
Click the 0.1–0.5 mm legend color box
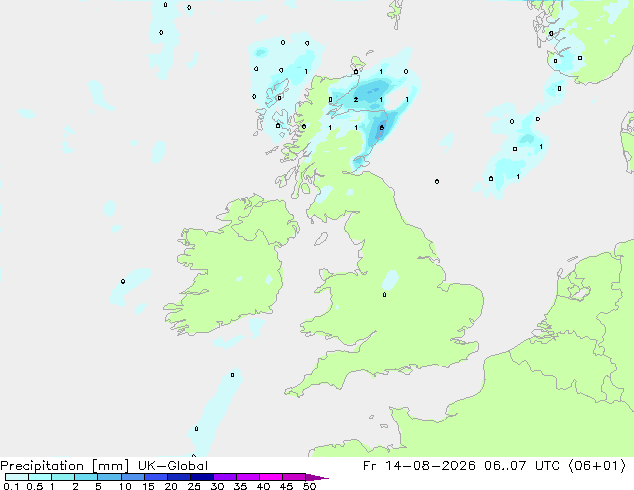tap(17, 477)
